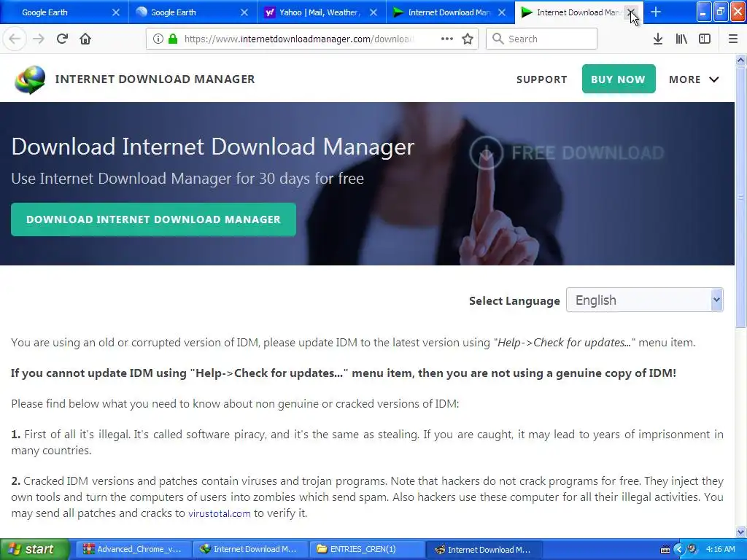Viewport: 747px width, 560px height.
Task: Switch to the inactive Internet Download Manager tab
Action: click(x=449, y=12)
